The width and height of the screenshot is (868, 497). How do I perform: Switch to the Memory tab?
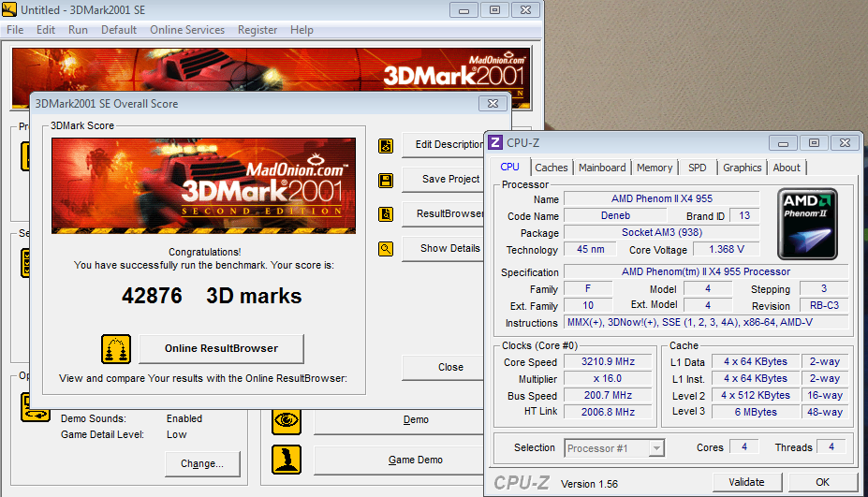tap(655, 168)
